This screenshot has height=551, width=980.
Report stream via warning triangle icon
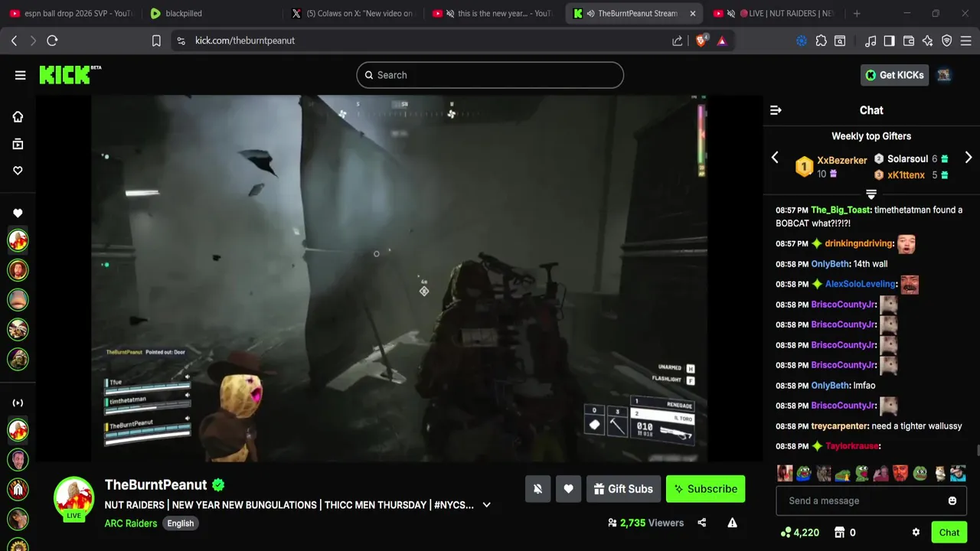point(732,523)
